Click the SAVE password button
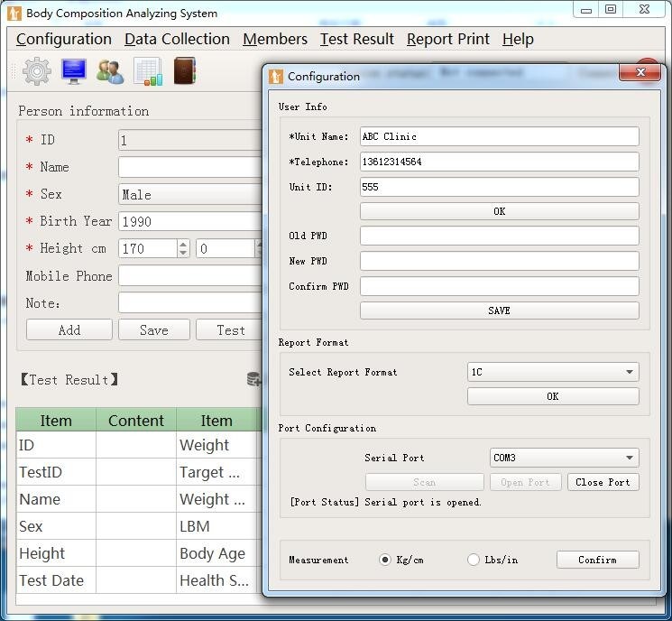 (499, 310)
